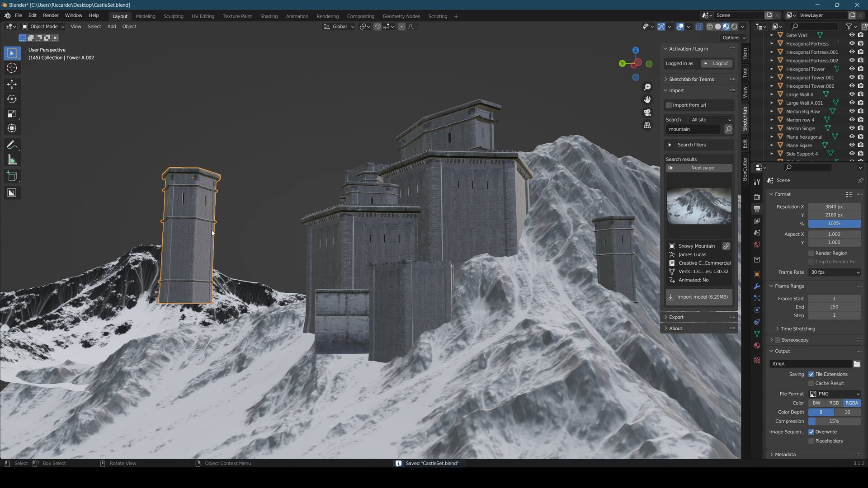Open the Edit menu
868x488 pixels.
point(32,15)
